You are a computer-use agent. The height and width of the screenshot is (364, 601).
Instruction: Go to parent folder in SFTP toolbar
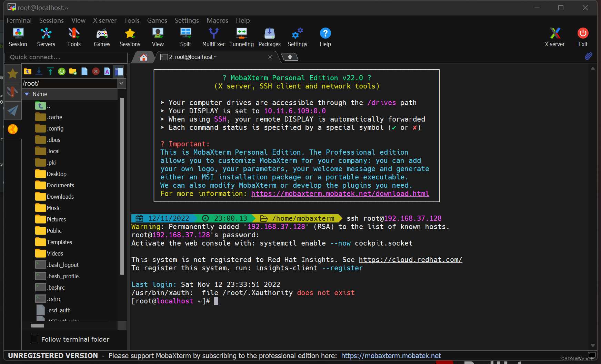point(28,71)
